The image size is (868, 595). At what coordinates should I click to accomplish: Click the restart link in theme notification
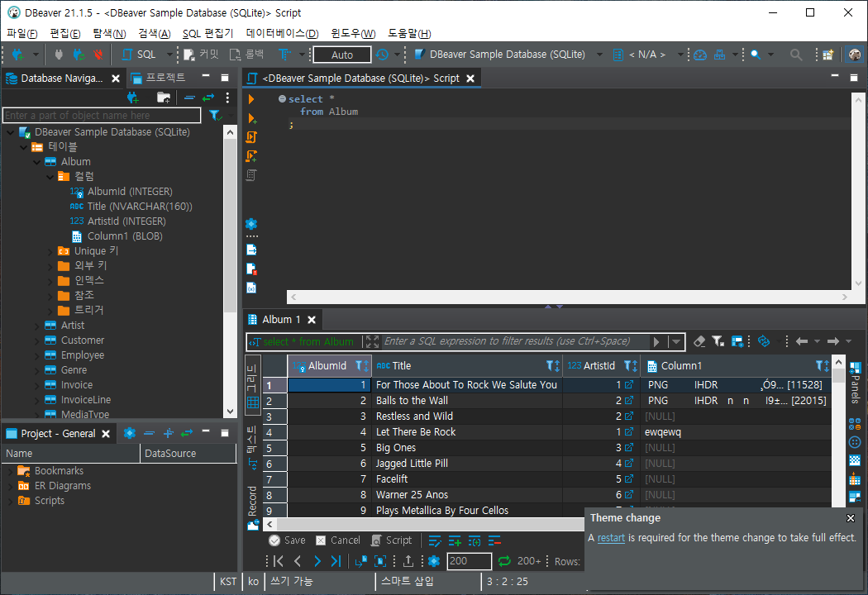610,537
